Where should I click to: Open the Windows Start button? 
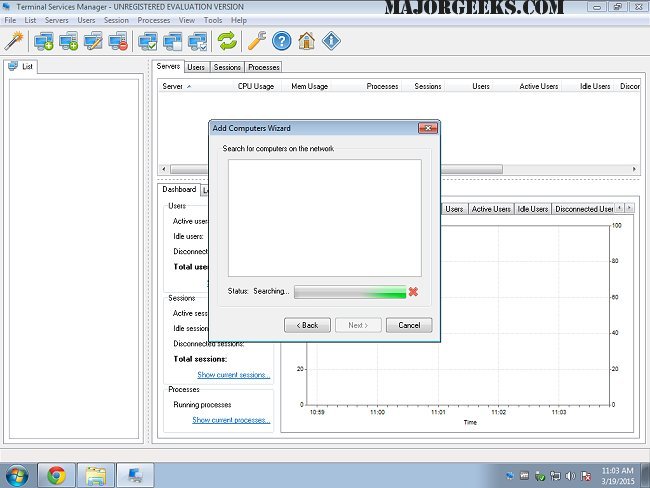point(17,475)
